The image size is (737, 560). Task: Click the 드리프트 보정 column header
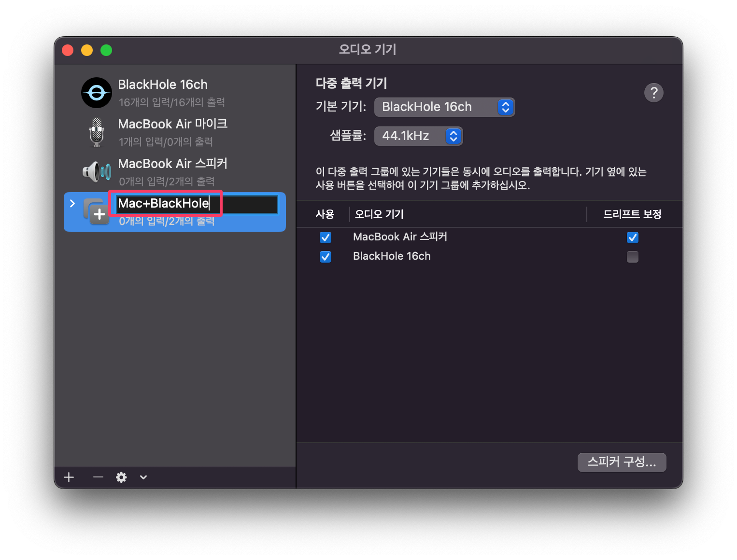coord(632,214)
